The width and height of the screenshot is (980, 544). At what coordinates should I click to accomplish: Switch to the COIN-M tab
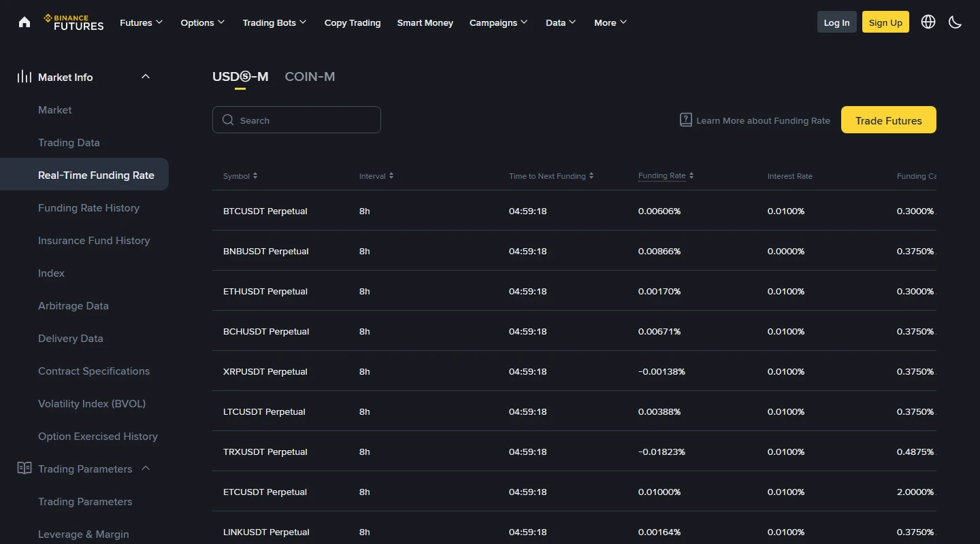(x=310, y=77)
